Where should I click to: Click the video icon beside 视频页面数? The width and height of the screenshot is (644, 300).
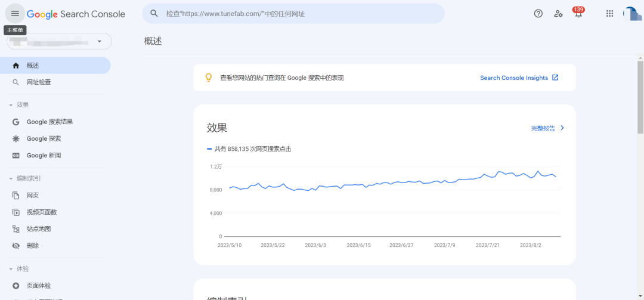[16, 212]
